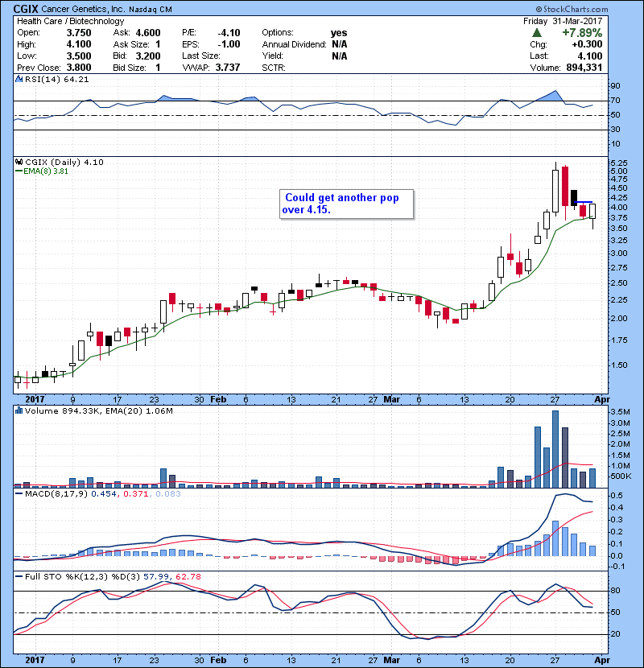Click the CGIX (Daily) 4.10 legend
Viewport: 644px width, 668px height.
(64, 162)
